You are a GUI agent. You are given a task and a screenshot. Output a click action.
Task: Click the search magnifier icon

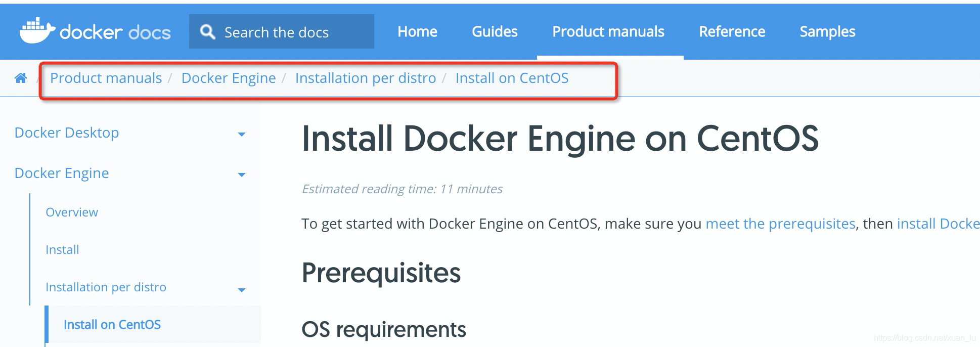click(x=207, y=32)
